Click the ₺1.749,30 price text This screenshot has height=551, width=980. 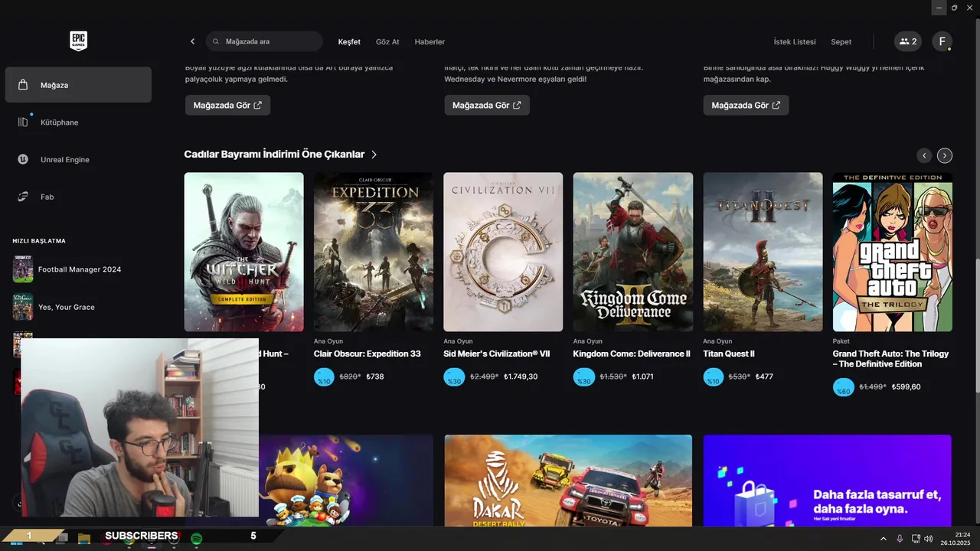[521, 377]
